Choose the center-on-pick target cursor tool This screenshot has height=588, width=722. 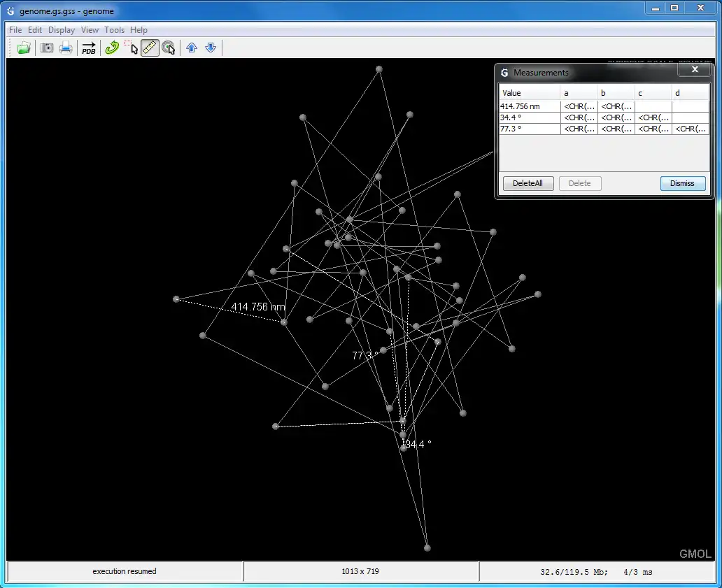click(x=169, y=48)
